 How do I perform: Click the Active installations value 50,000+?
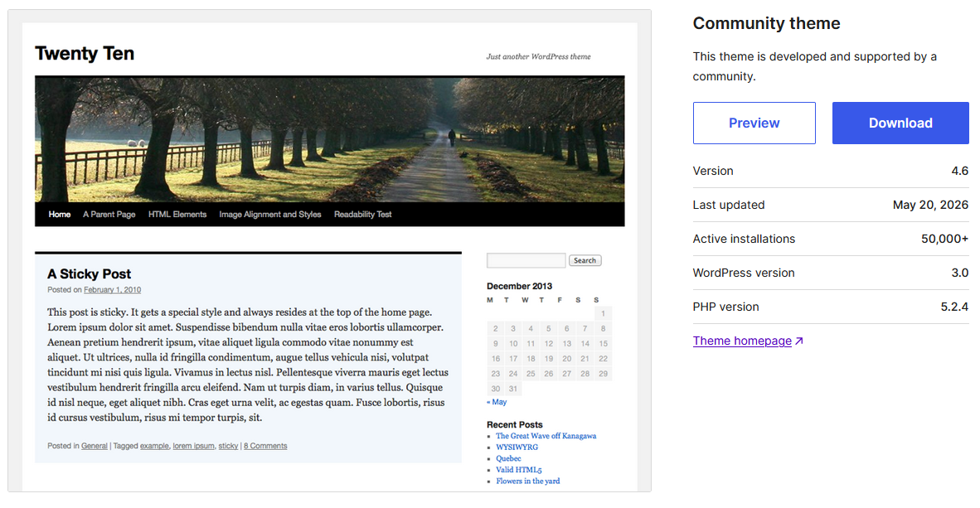pos(944,239)
